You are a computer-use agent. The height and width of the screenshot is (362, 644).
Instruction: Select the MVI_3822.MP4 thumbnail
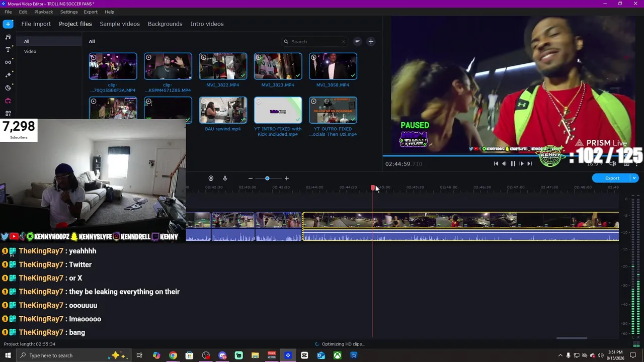pos(223,66)
